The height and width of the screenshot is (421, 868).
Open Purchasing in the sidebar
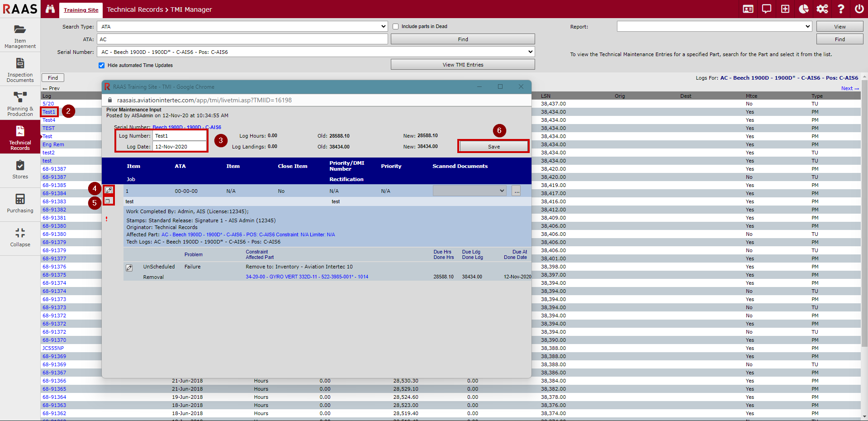pos(20,204)
